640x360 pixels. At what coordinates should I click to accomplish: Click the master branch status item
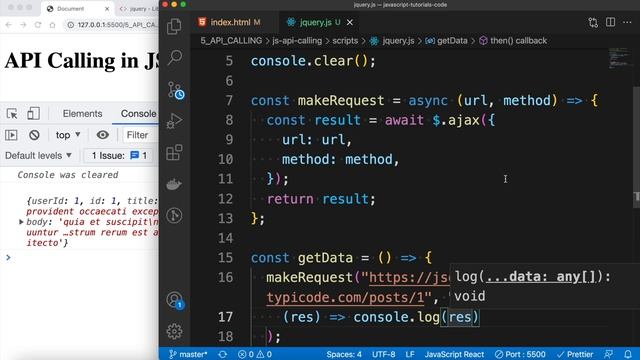point(188,354)
